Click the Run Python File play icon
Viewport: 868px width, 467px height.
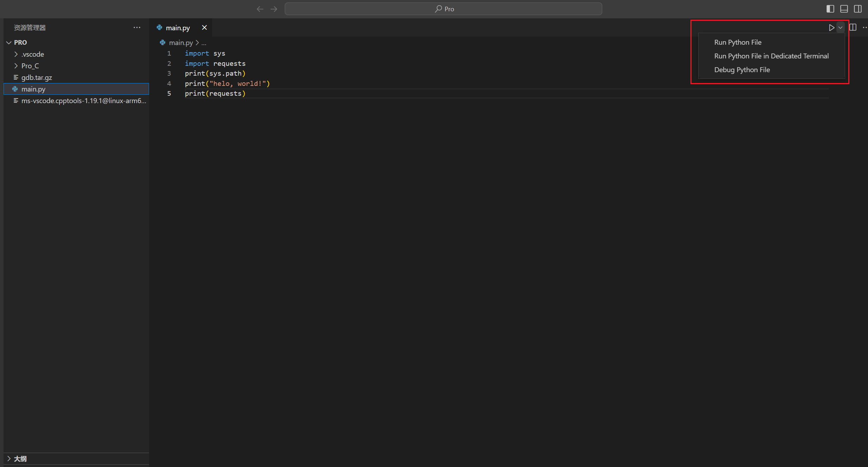pos(831,27)
